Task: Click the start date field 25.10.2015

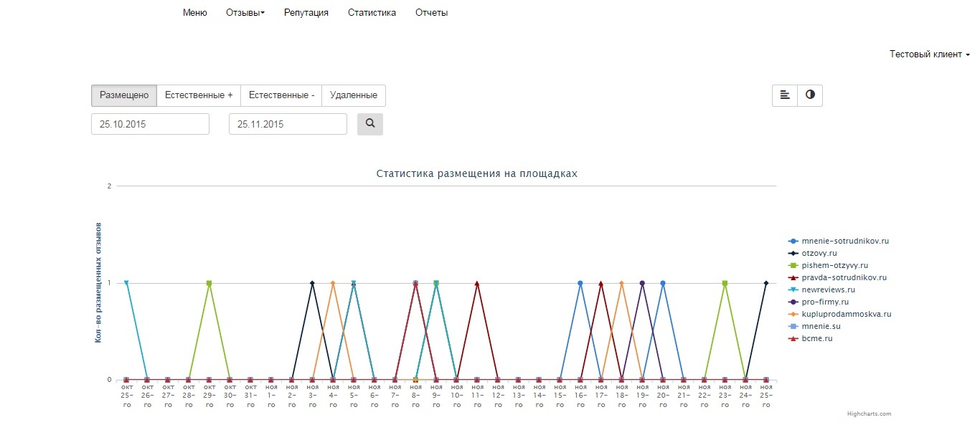Action: click(150, 124)
